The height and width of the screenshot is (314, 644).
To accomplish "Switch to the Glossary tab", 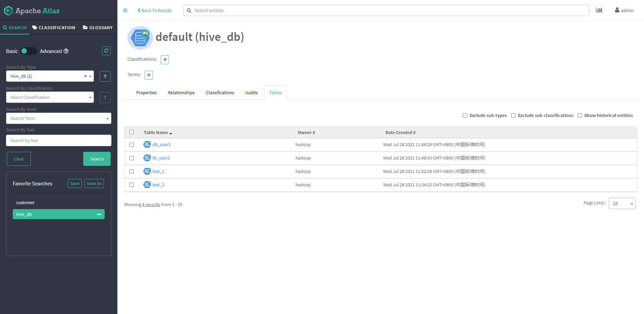I will tap(98, 27).
